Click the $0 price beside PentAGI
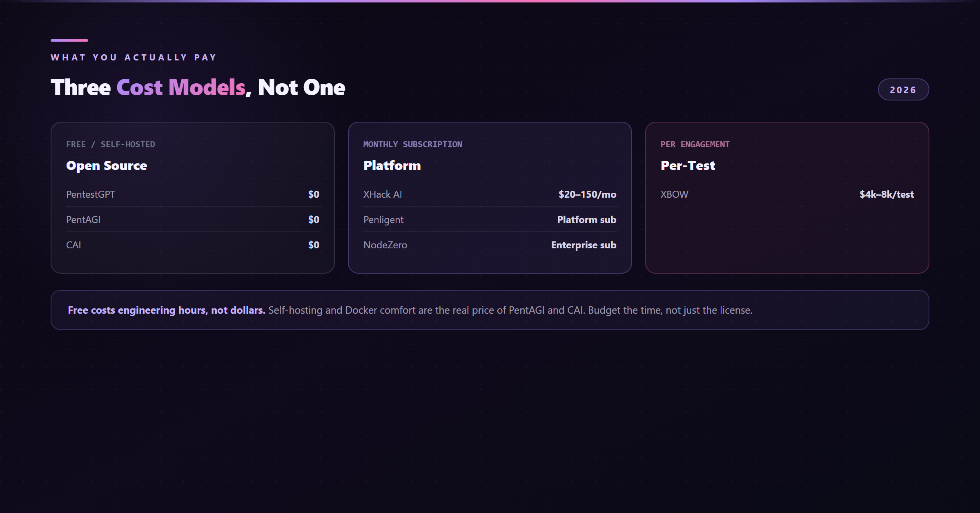This screenshot has height=513, width=980. [314, 220]
